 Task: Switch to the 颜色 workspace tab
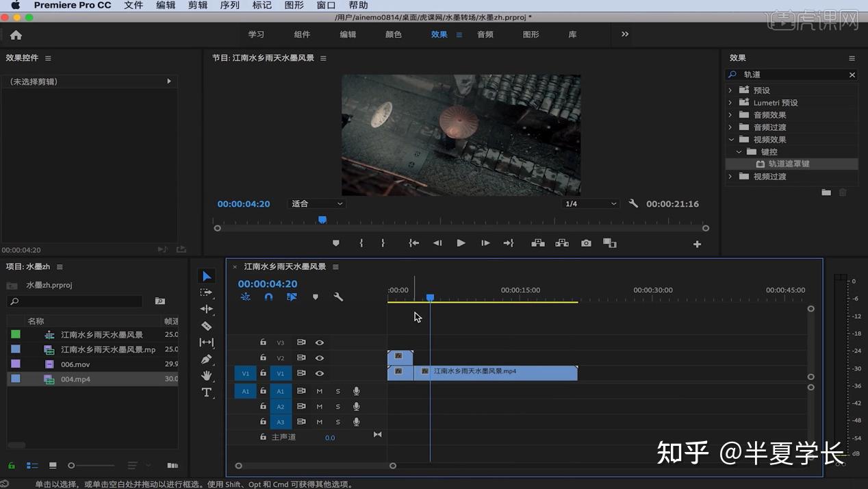click(394, 34)
